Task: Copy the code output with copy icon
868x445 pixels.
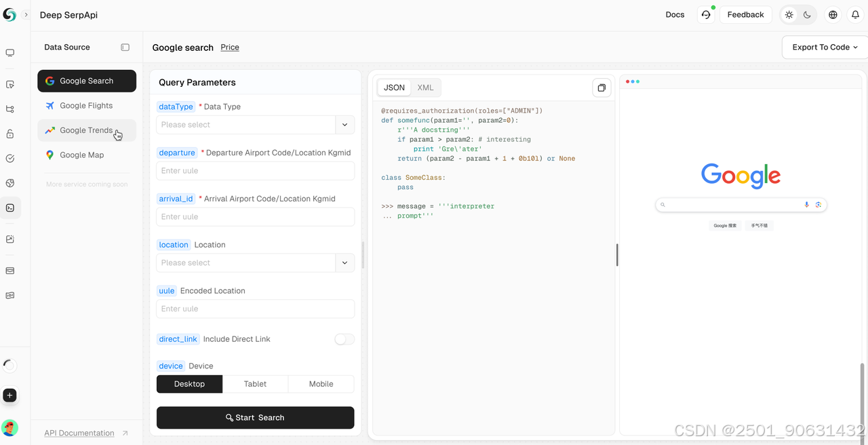Action: click(601, 88)
